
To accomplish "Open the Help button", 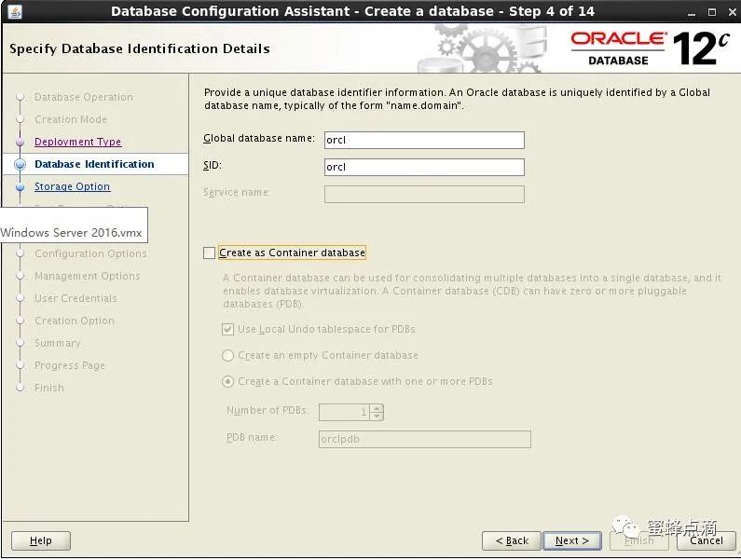I will (x=41, y=540).
